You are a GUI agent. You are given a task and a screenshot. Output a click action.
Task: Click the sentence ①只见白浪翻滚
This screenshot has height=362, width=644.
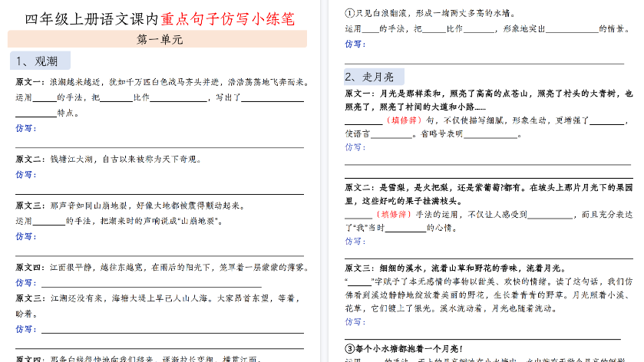pyautogui.click(x=430, y=13)
